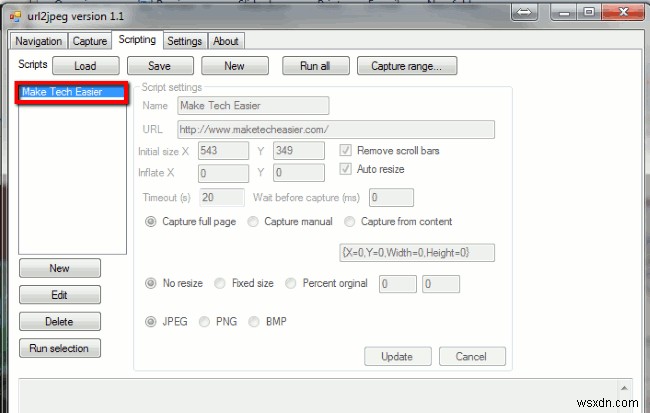This screenshot has height=413, width=650.
Task: Click the url2jpeg app icon in title bar
Action: (x=15, y=17)
